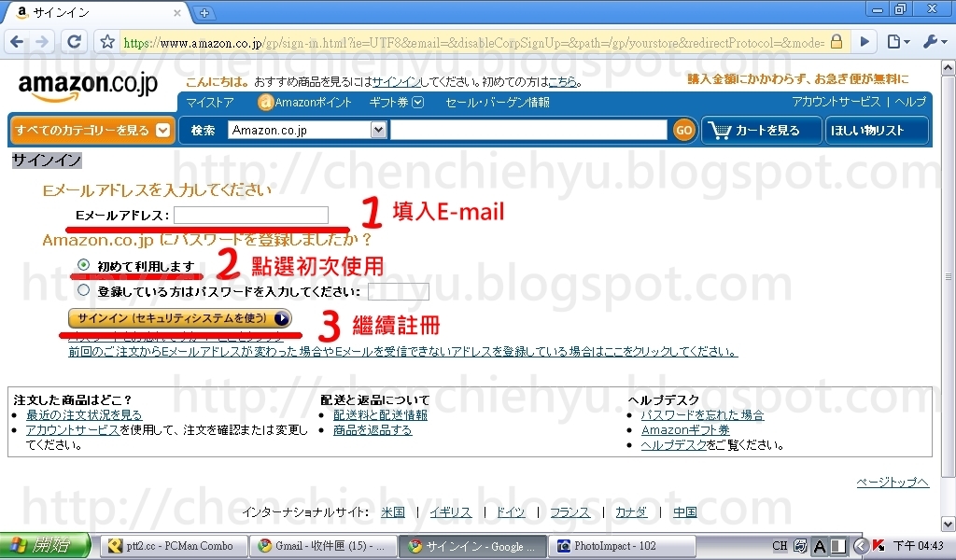Open パスワードを忘れた場合 link
956x560 pixels.
(702, 415)
